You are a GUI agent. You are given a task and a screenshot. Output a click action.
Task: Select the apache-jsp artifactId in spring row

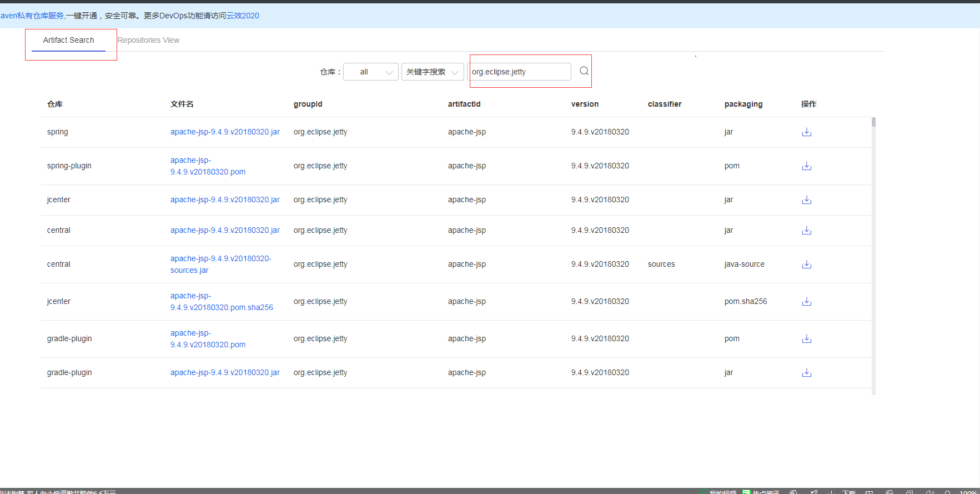click(467, 132)
